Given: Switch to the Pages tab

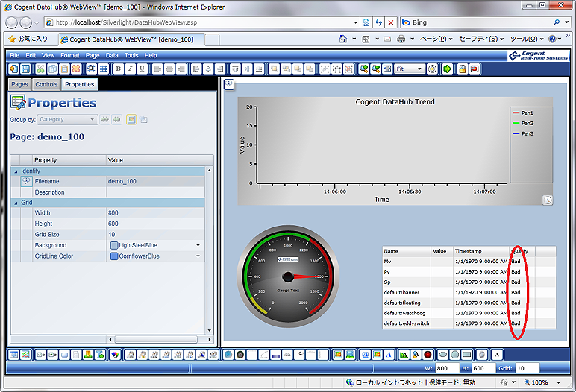Looking at the screenshot, I should (x=19, y=84).
